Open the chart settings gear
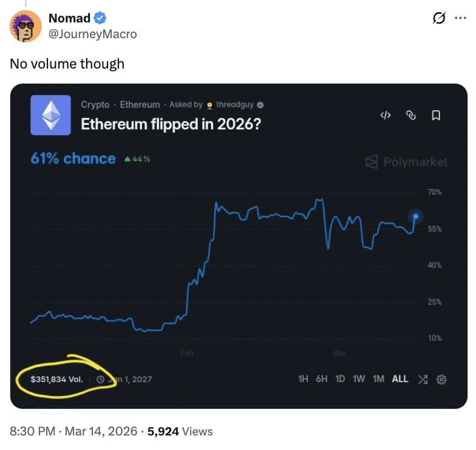This screenshot has width=476, height=450. tap(442, 379)
